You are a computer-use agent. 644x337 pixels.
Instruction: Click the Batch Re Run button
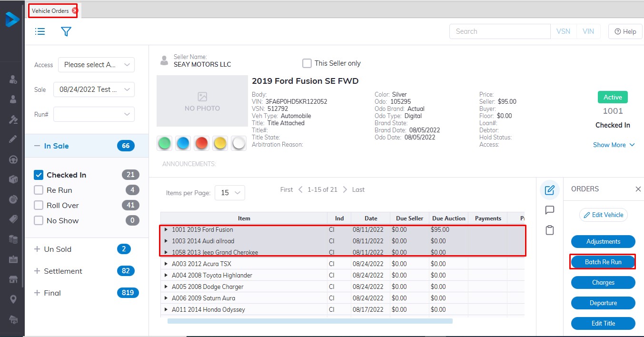(x=603, y=262)
